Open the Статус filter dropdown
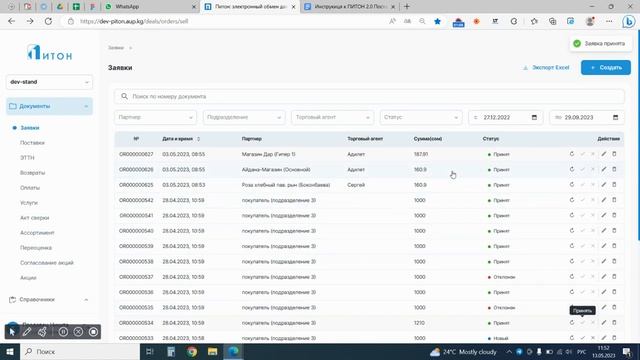 click(421, 118)
